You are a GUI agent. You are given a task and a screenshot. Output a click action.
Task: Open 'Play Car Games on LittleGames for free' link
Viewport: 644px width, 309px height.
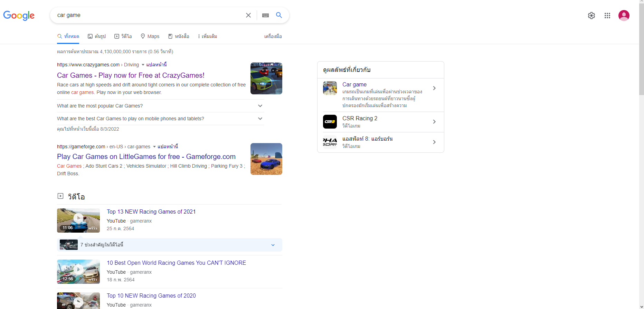[146, 157]
